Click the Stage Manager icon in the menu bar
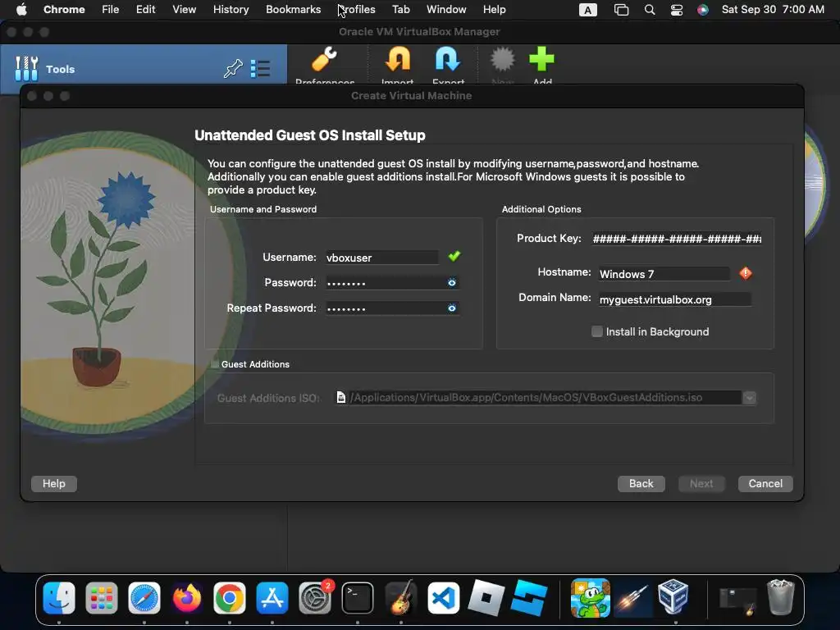840x630 pixels. pyautogui.click(x=621, y=10)
